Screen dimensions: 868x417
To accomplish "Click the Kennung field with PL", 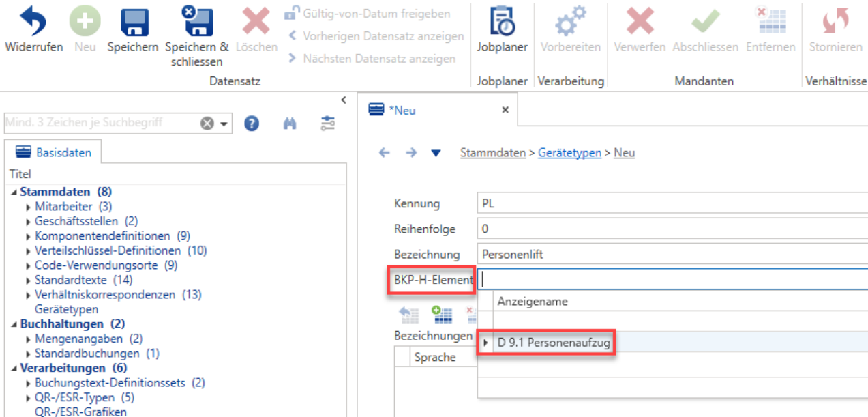I will [x=672, y=203].
